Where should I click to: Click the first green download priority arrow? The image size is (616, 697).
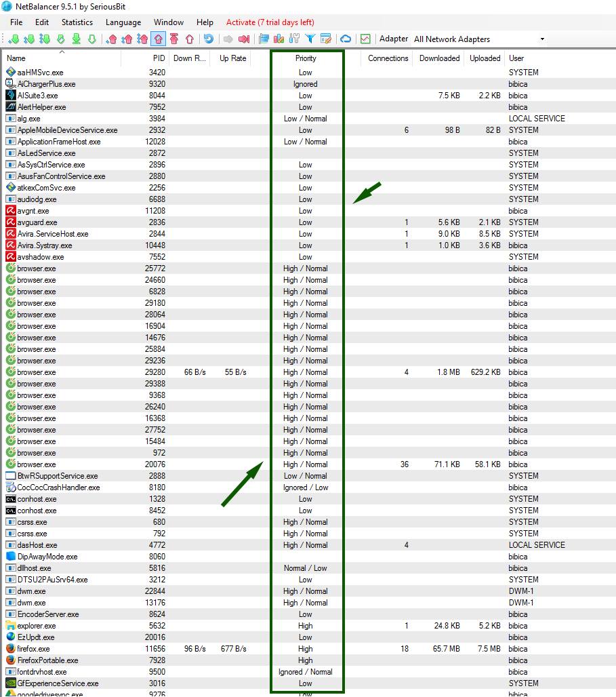[x=14, y=39]
